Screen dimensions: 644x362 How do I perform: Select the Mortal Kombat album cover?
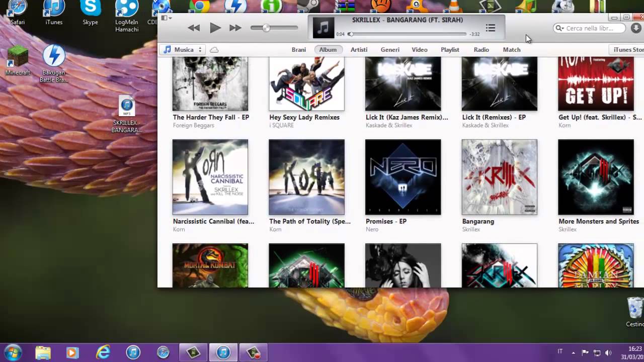point(210,265)
